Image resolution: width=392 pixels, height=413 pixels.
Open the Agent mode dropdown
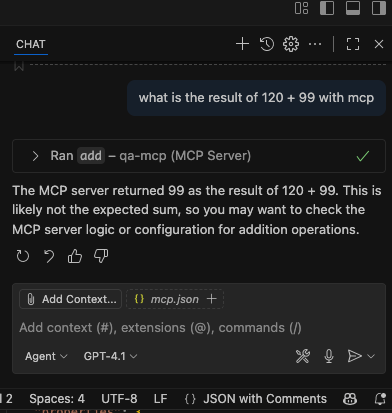pyautogui.click(x=46, y=356)
